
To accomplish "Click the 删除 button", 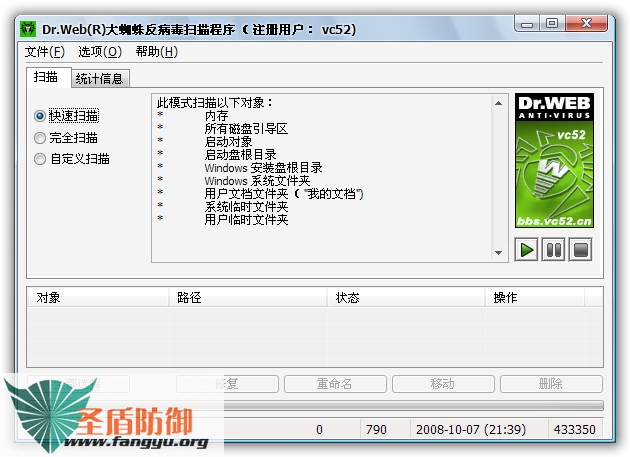I will click(551, 384).
